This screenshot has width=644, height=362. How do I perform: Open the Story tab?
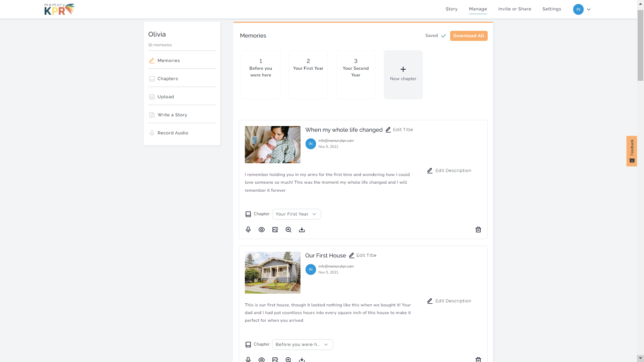point(451,9)
